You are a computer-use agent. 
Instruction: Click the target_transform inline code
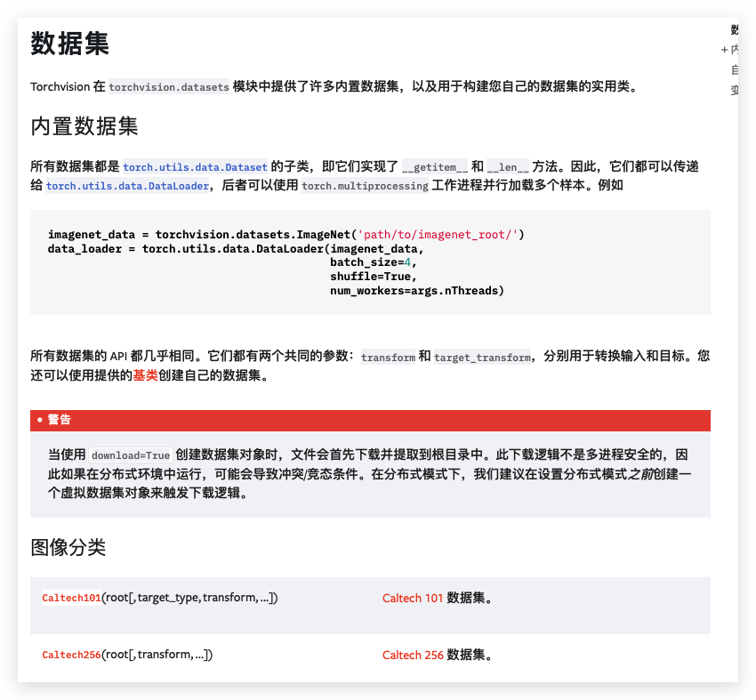coord(482,357)
